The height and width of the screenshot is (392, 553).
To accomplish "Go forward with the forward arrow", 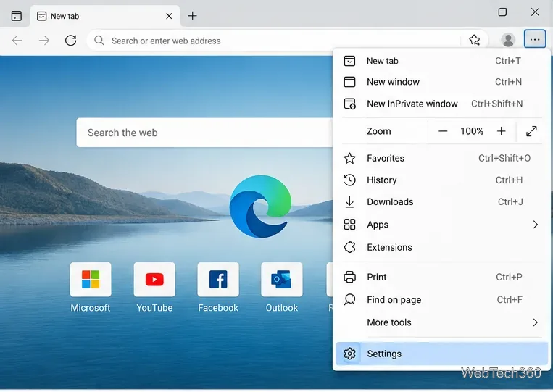I will (x=44, y=41).
